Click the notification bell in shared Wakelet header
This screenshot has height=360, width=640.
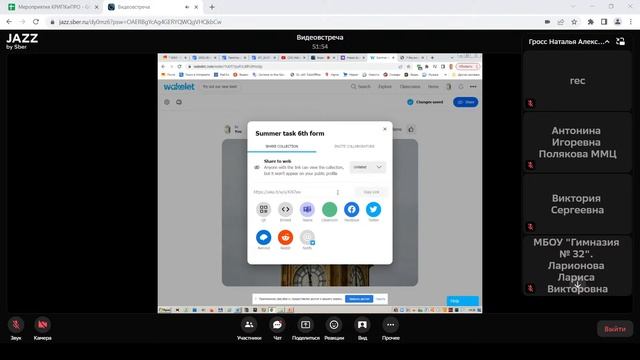tap(461, 87)
